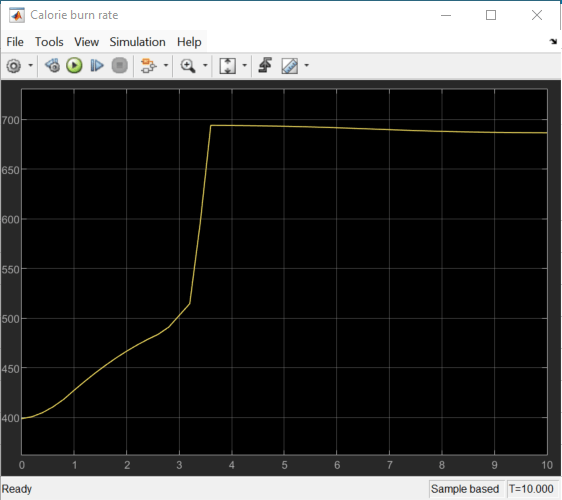Viewport: 562px width, 500px height.
Task: Click the Step Back icon
Action: tap(52, 66)
